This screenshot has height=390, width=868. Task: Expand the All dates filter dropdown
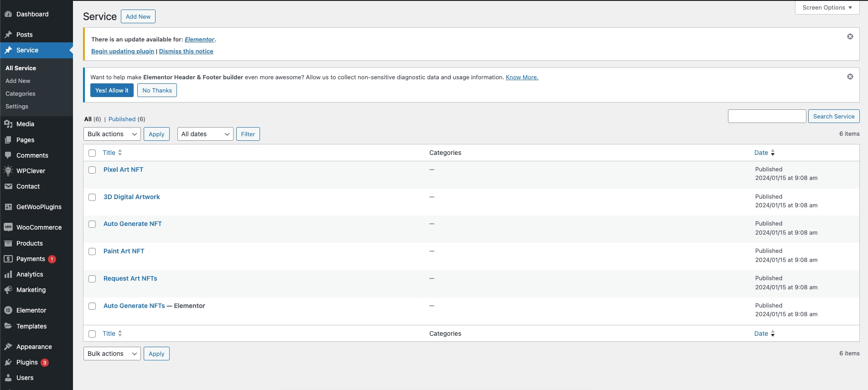(x=205, y=134)
